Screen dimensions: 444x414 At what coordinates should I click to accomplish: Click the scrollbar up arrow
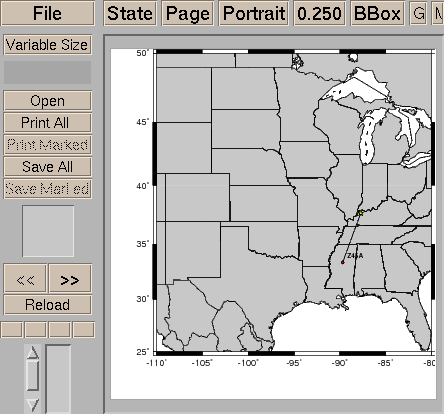pos(33,353)
